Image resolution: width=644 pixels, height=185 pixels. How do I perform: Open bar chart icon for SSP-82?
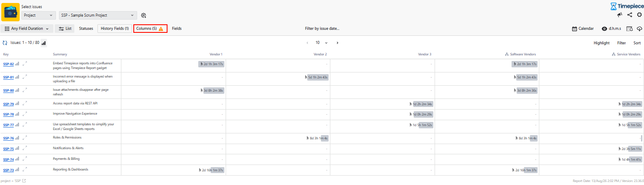coord(18,64)
